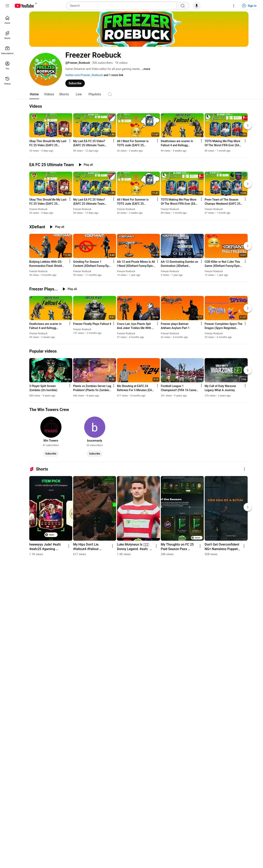This screenshot has width=263, height=868.
Task: Click the Shorts logo beside Shorts heading
Action: pos(32,469)
